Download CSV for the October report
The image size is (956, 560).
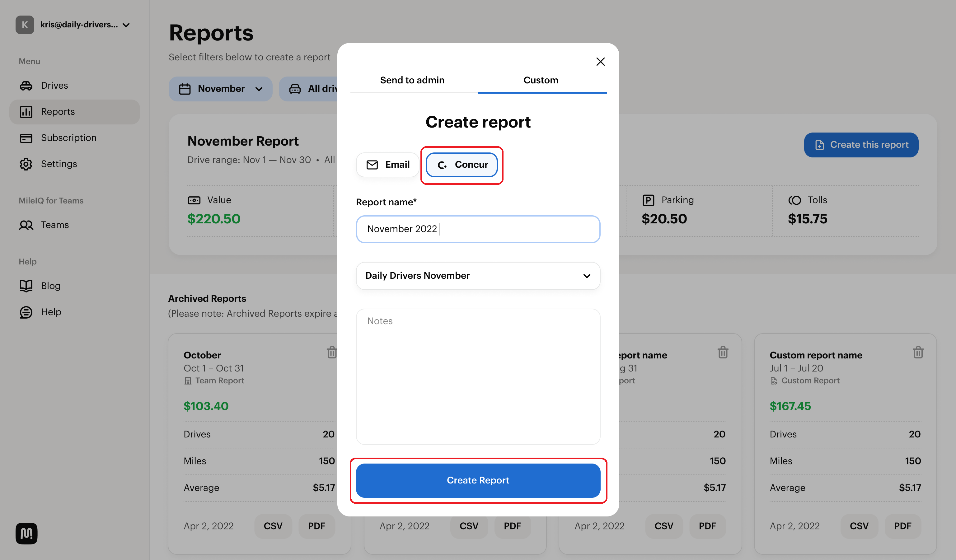(x=273, y=526)
